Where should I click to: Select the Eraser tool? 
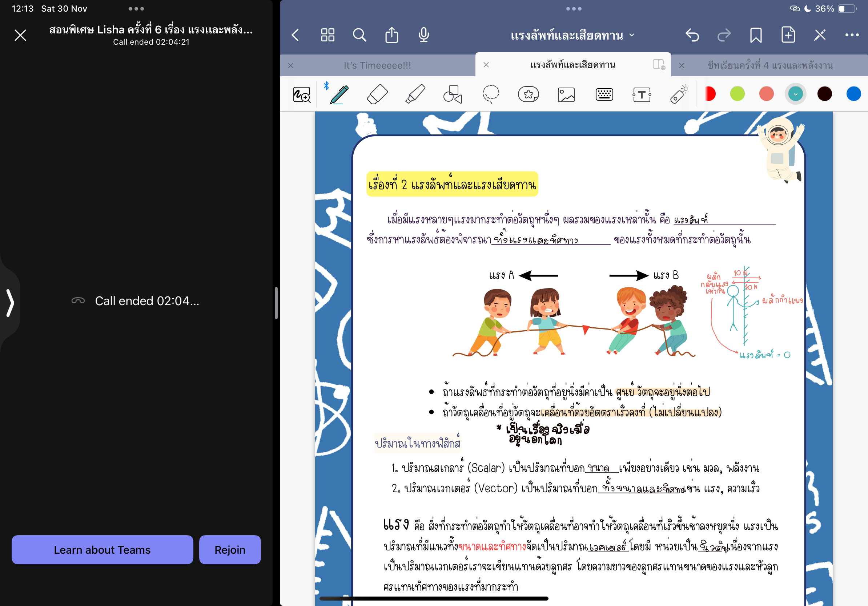click(x=377, y=94)
